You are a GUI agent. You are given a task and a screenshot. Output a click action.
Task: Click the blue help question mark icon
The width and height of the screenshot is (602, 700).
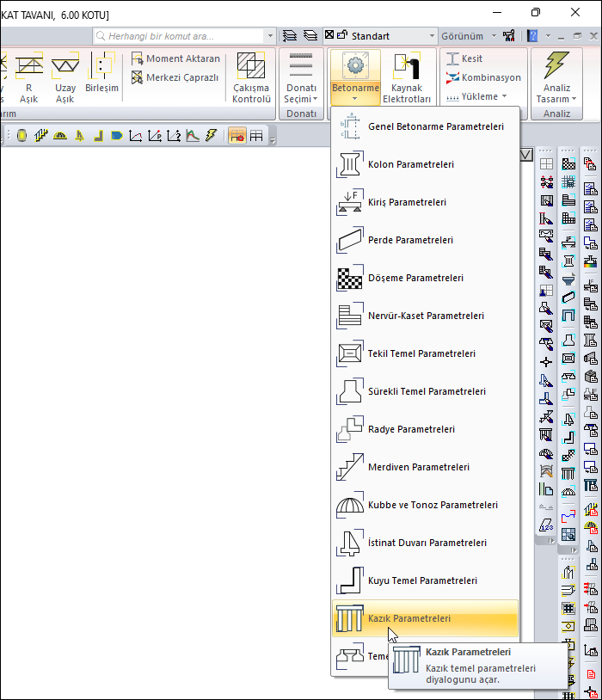click(531, 36)
